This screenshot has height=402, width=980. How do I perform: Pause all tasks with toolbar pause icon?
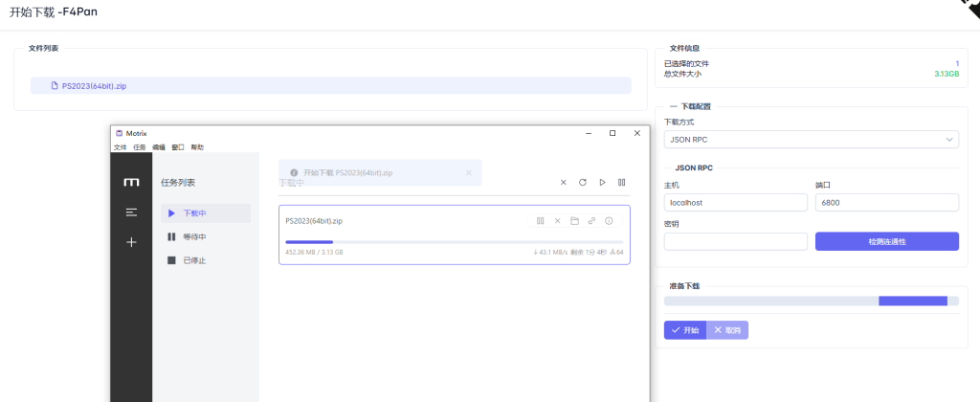(621, 183)
